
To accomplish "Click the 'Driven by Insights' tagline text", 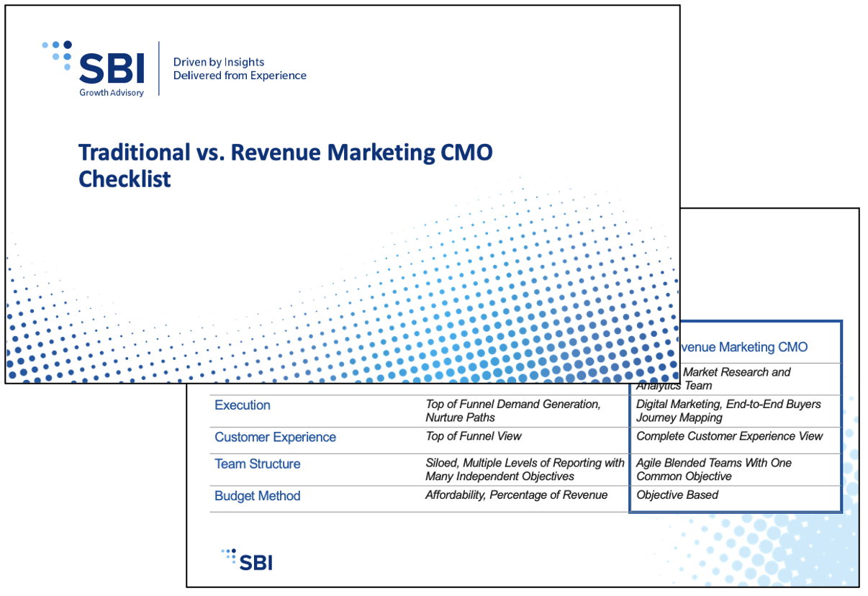I will (x=219, y=62).
